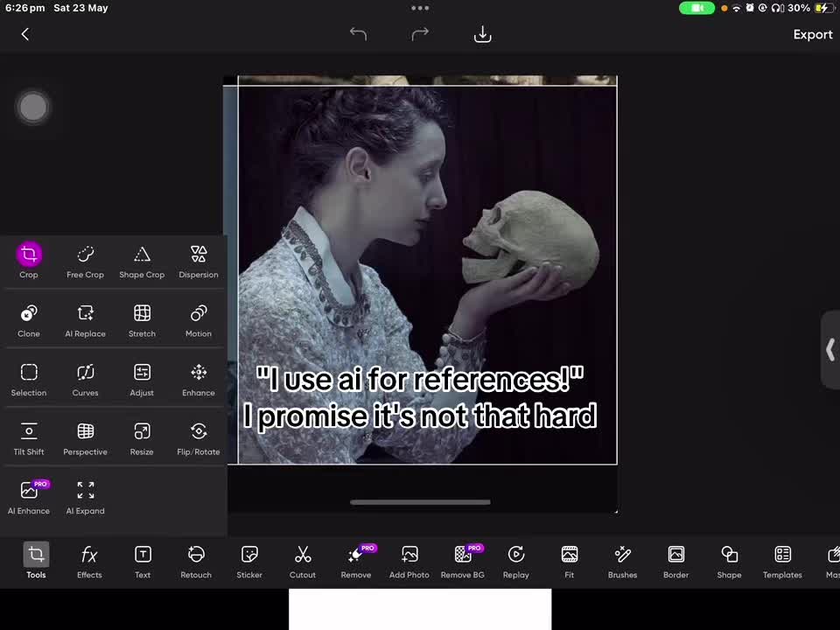Tap the Export button

pos(813,34)
